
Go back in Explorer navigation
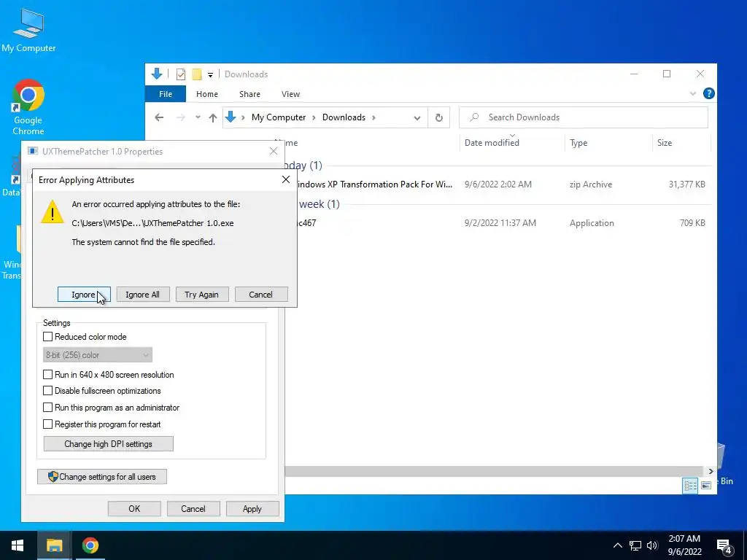pyautogui.click(x=159, y=117)
